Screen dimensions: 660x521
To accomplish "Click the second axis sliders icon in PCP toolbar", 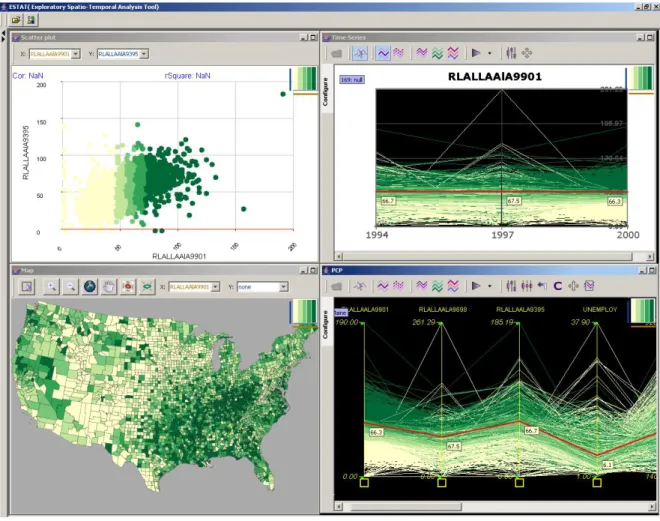I will click(x=527, y=286).
